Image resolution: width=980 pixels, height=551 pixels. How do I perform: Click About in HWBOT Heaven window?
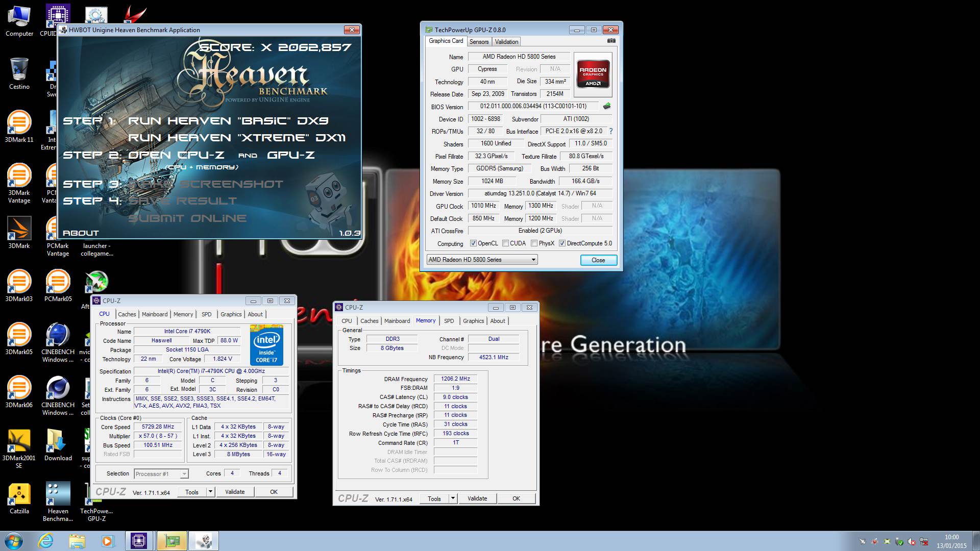tap(81, 233)
